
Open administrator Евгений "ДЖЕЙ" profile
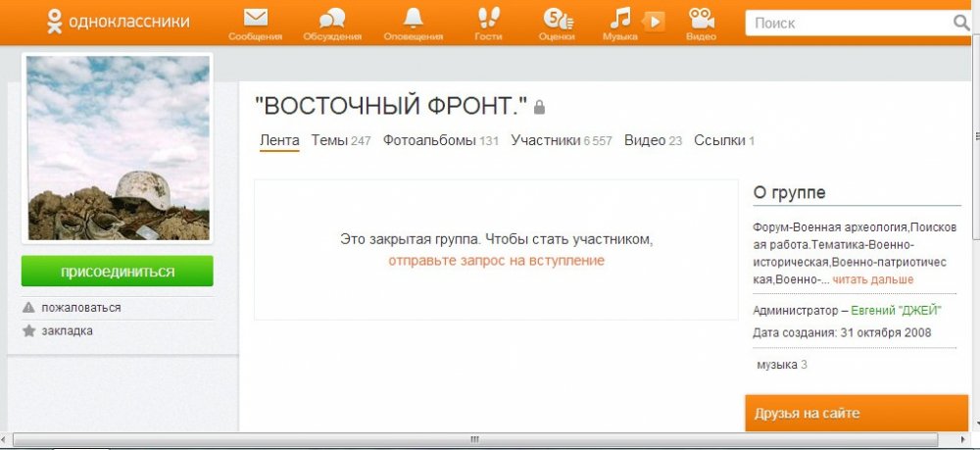point(896,310)
